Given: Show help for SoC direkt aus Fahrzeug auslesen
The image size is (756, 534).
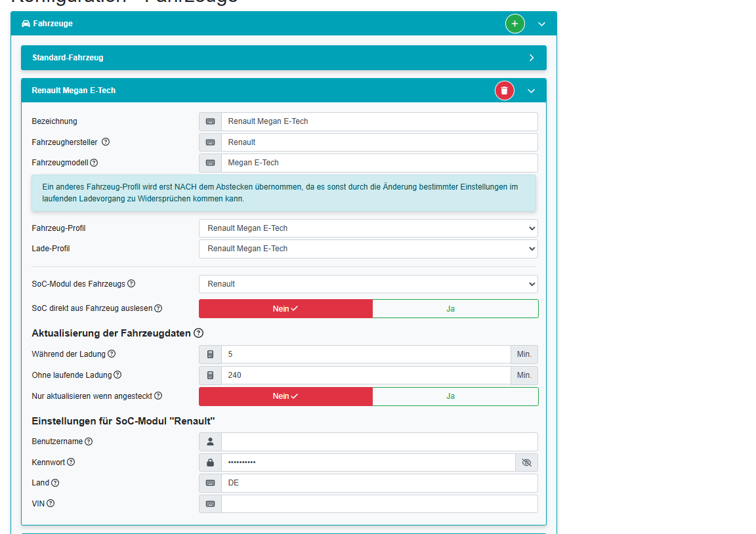Looking at the screenshot, I should 158,308.
